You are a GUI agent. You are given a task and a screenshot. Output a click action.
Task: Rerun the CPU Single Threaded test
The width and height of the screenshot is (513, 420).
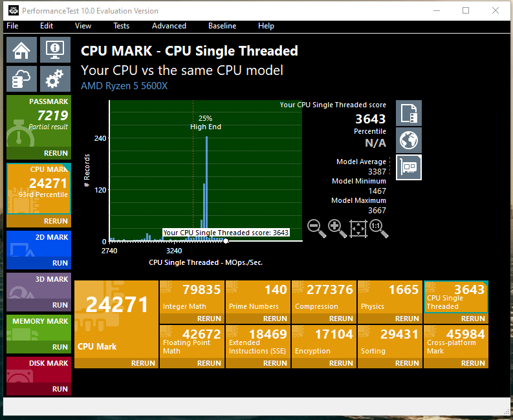pos(456,319)
